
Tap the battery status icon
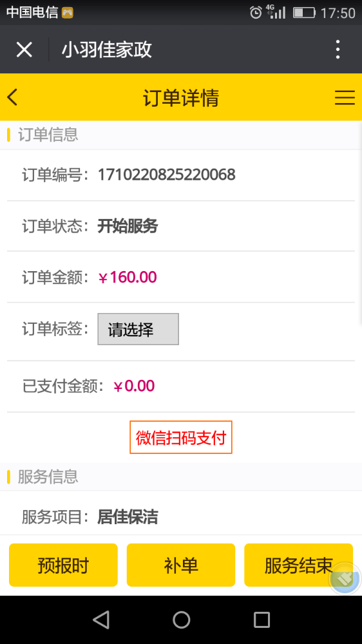[x=304, y=13]
